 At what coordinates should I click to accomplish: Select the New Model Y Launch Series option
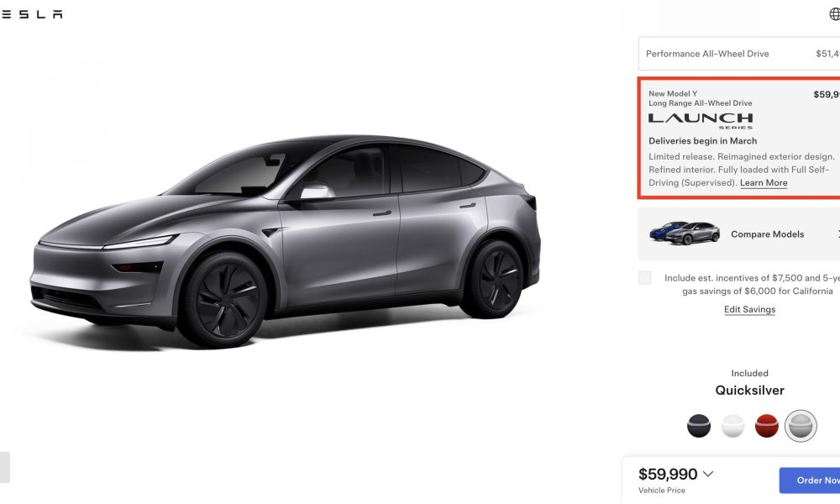pyautogui.click(x=739, y=139)
